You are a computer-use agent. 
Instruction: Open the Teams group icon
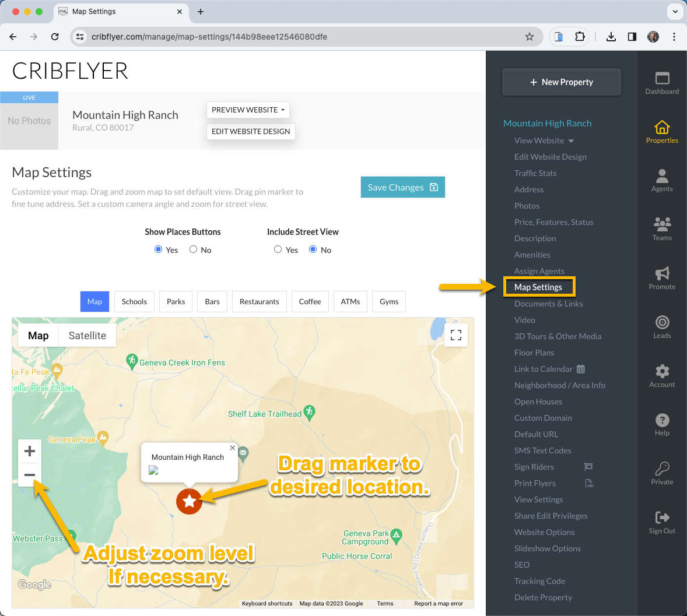coord(661,224)
